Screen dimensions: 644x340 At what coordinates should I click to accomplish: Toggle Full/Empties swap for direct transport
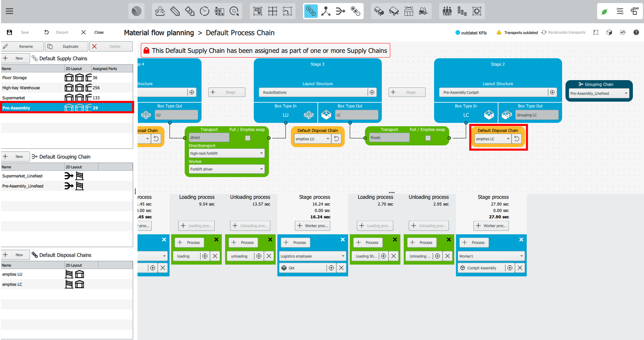click(x=248, y=138)
